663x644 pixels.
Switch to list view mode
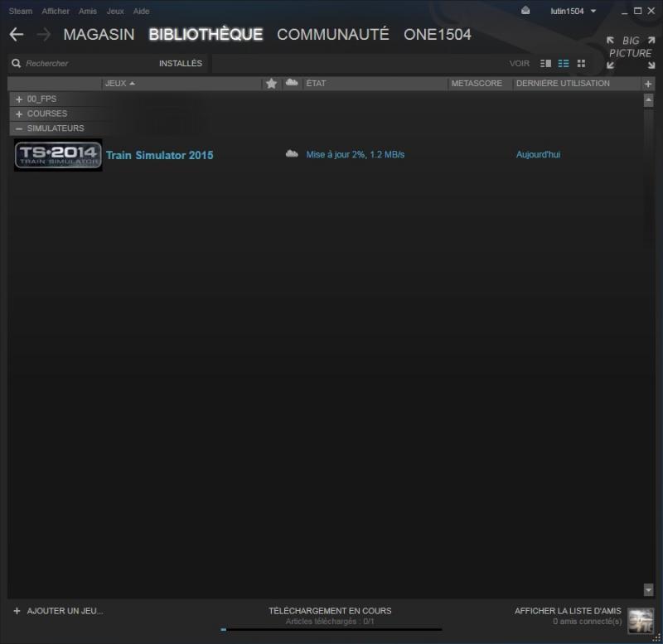(x=564, y=64)
